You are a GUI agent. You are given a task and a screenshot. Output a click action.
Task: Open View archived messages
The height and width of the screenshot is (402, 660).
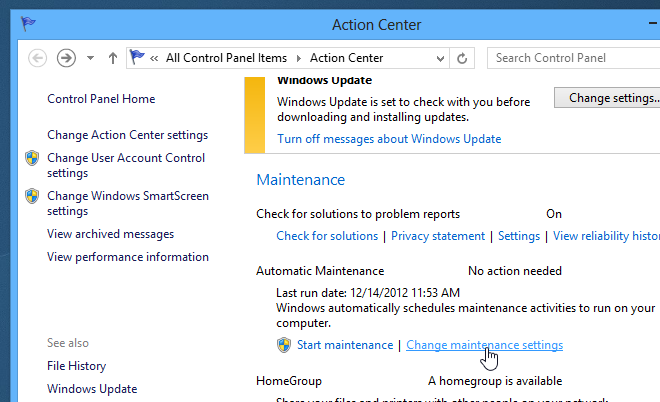(110, 234)
